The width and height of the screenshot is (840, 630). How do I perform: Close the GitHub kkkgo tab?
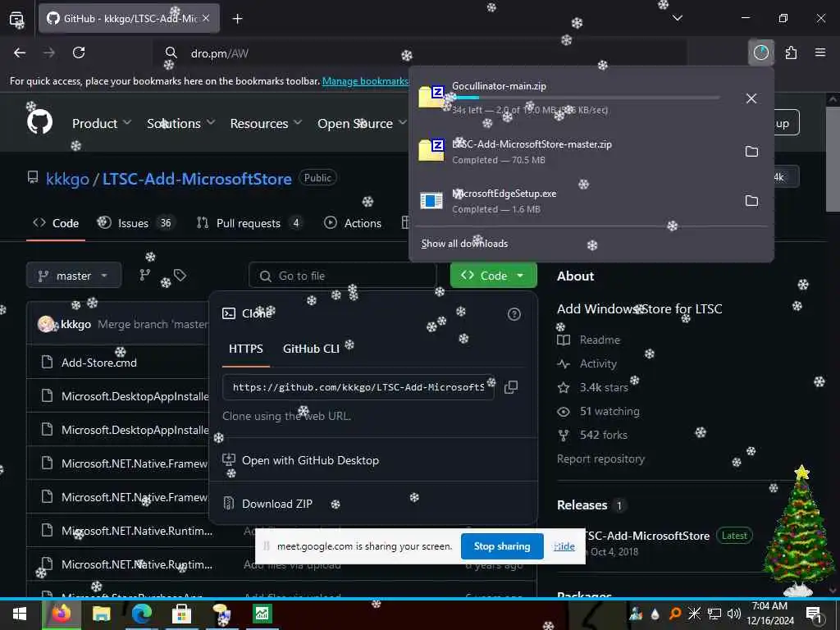pyautogui.click(x=206, y=18)
